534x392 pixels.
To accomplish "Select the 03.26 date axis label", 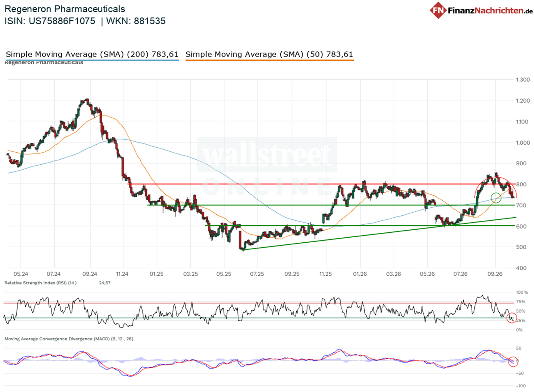I will click(393, 274).
